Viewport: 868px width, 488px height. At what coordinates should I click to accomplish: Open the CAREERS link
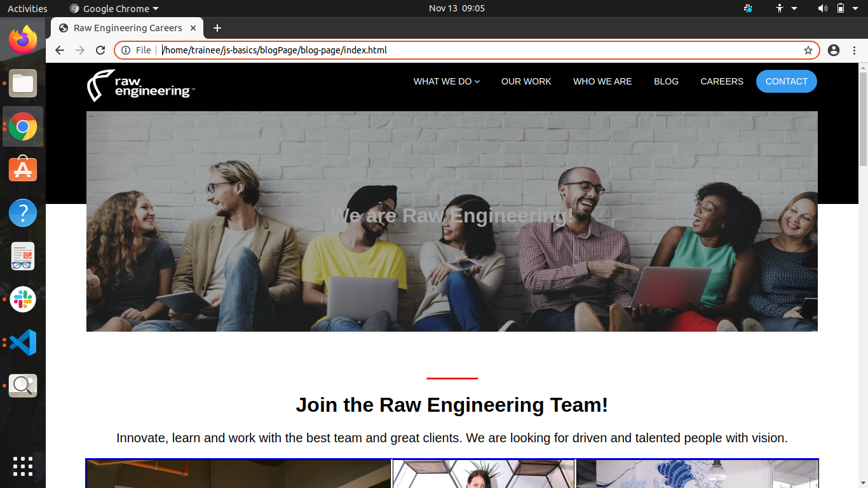pos(722,81)
